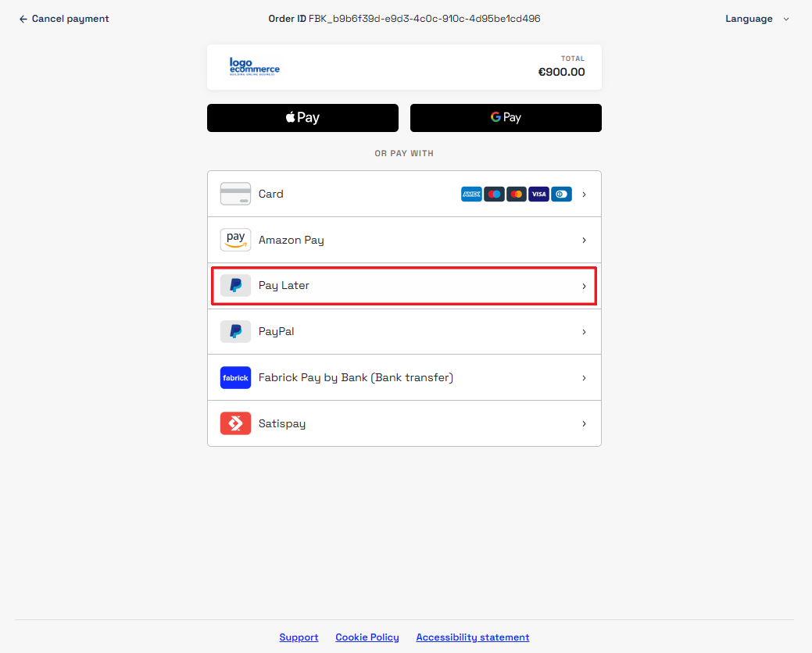Click the back arrow beside Cancel payment
The image size is (812, 653).
[x=23, y=20]
